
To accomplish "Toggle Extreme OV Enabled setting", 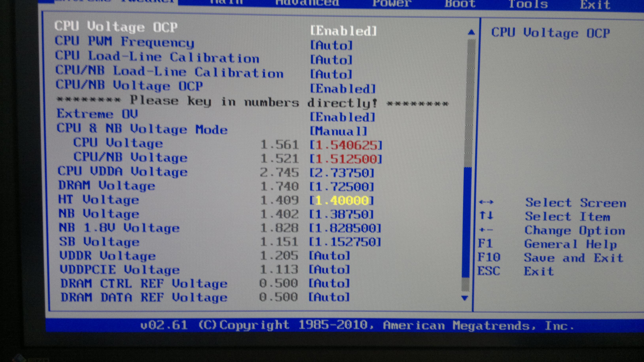I will coord(342,117).
